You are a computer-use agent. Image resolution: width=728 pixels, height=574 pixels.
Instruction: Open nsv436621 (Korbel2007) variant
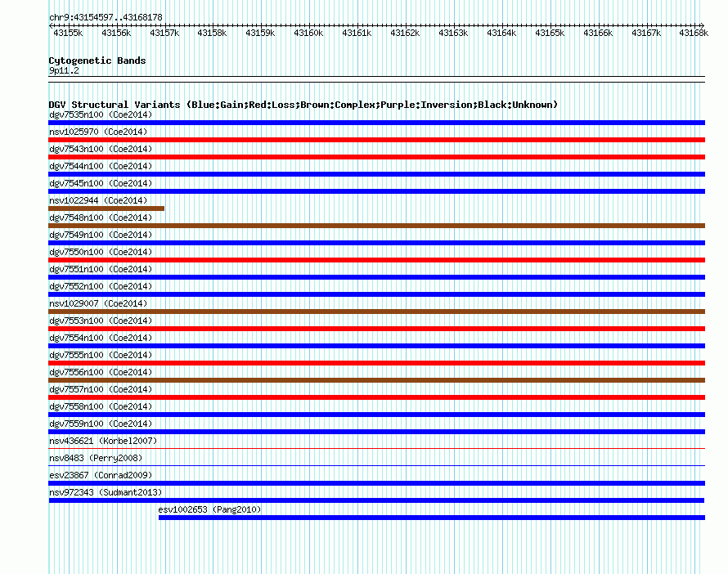tap(103, 441)
